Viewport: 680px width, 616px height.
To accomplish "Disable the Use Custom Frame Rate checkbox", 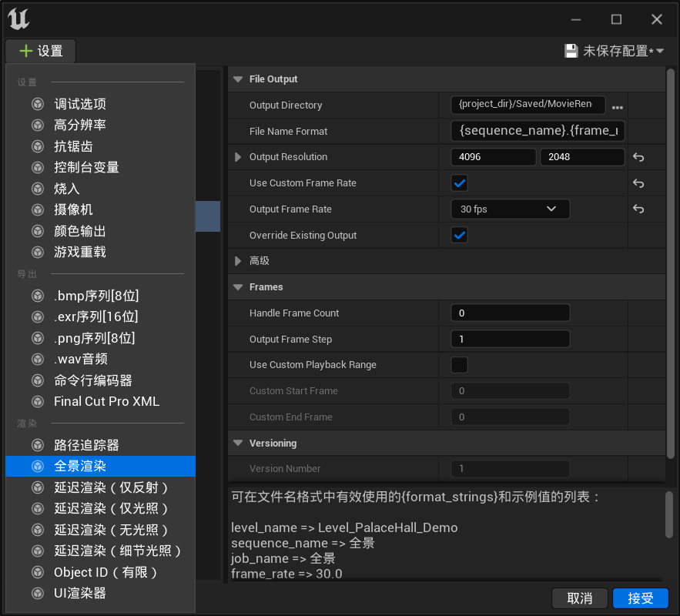I will click(x=460, y=183).
